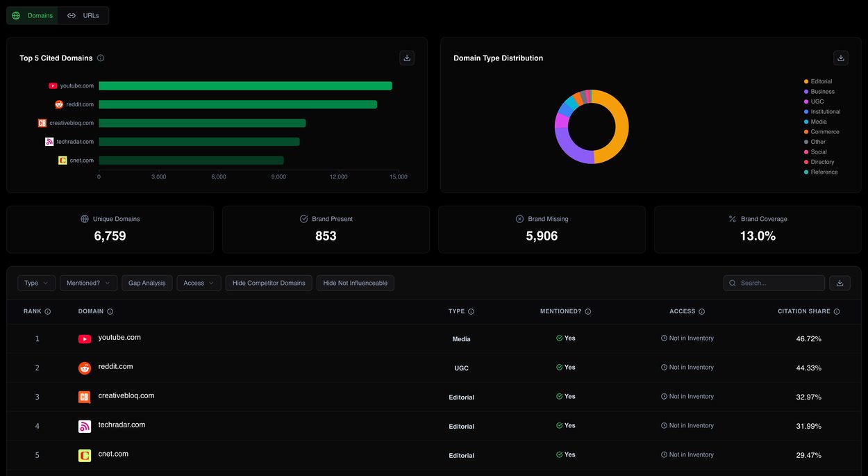Screen dimensions: 868x476
Task: Toggle the Media legend entry
Action: coord(815,122)
